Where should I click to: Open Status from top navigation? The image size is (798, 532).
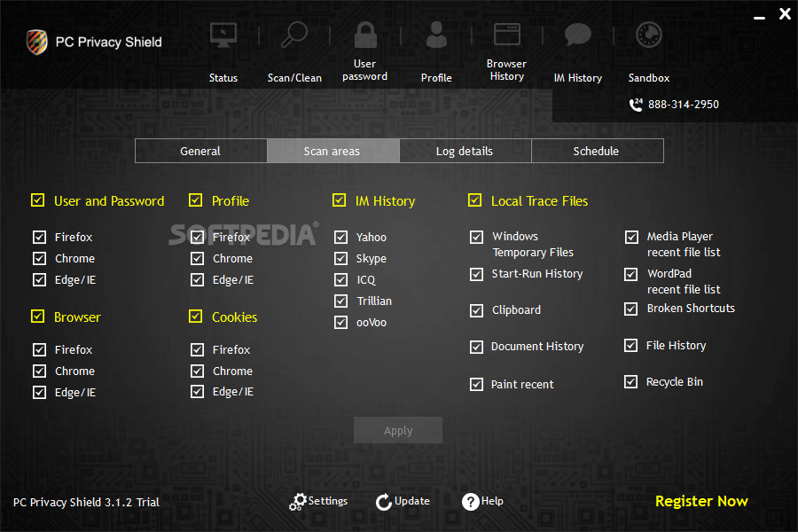click(x=223, y=78)
